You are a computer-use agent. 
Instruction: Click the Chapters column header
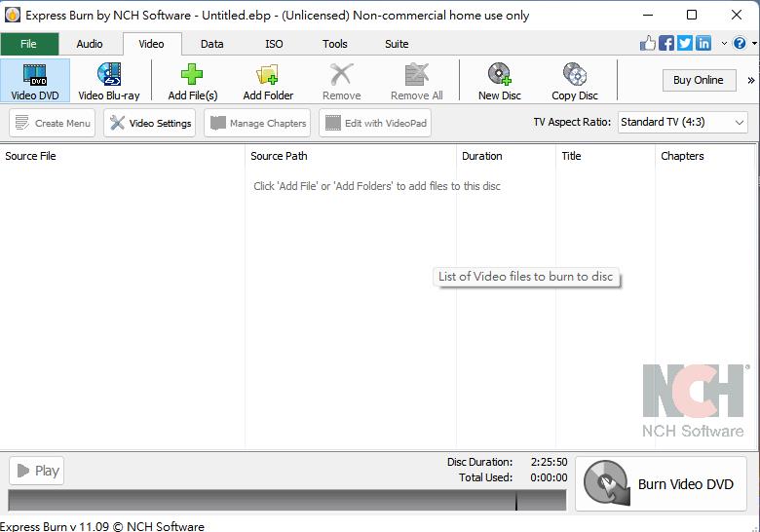click(705, 156)
